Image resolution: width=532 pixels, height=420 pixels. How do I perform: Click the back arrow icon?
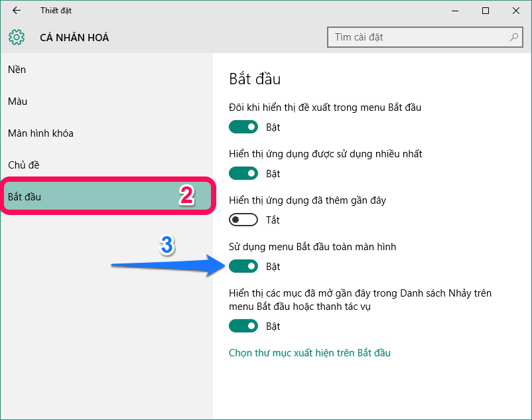[x=16, y=11]
